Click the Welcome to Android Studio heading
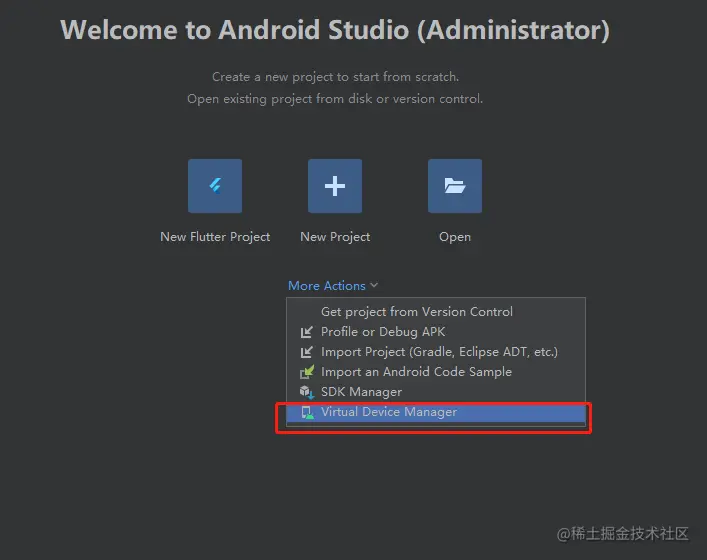 point(335,30)
